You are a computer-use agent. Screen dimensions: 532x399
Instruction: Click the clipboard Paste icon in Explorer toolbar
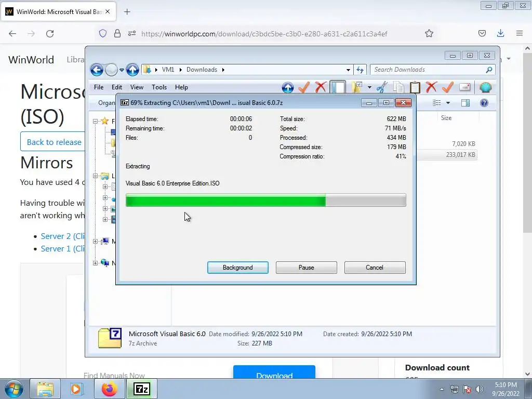(415, 87)
